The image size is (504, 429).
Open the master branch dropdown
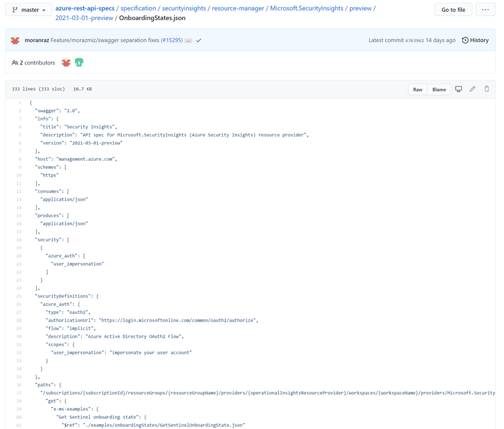[x=29, y=10]
